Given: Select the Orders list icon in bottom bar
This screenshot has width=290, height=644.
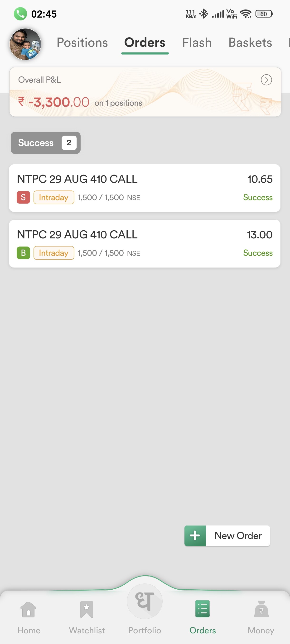Looking at the screenshot, I should pyautogui.click(x=203, y=609).
